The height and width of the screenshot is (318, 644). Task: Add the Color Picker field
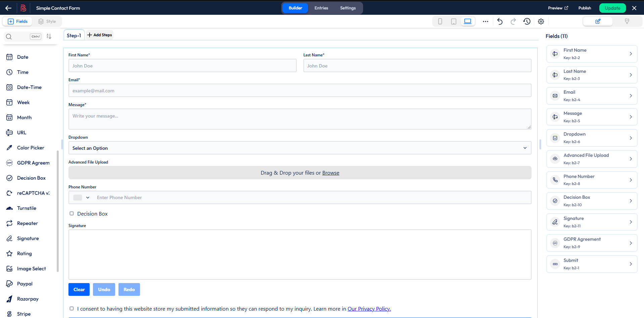coord(31,148)
